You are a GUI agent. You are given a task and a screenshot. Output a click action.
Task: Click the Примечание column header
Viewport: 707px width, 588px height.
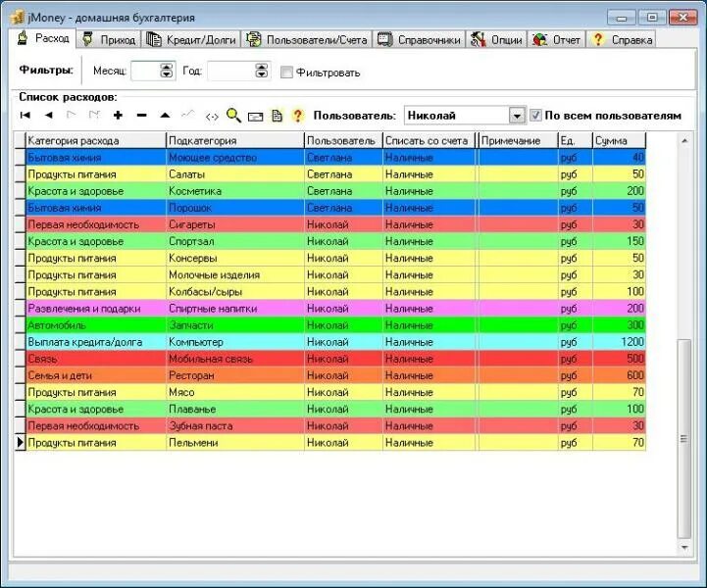pyautogui.click(x=518, y=140)
